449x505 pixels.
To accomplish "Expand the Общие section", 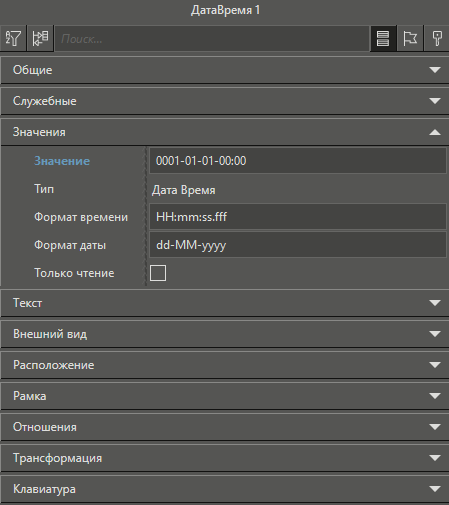I will 225,70.
